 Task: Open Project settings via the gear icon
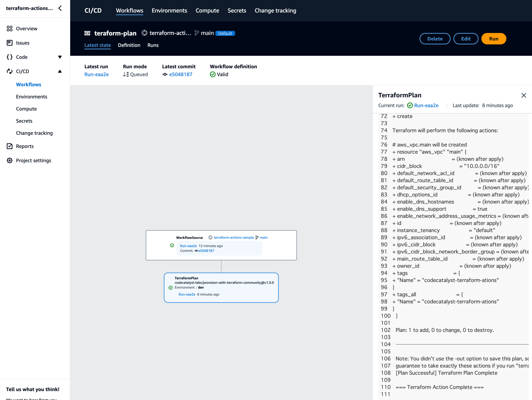pos(10,160)
